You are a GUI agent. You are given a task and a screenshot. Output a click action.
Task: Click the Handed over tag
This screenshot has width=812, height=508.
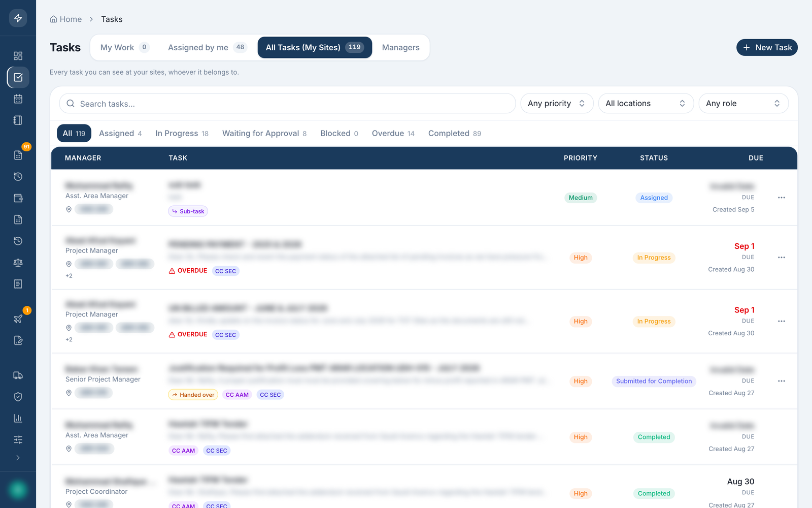tap(193, 395)
